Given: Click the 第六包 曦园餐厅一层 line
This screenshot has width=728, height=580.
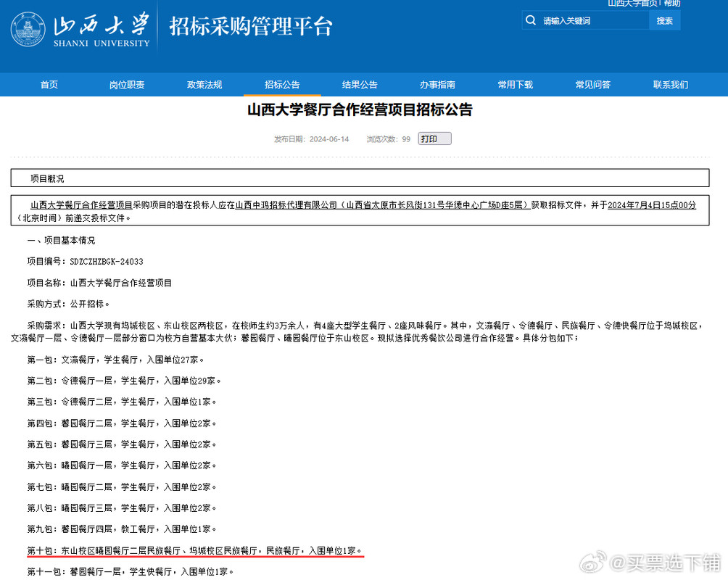Looking at the screenshot, I should pos(122,465).
